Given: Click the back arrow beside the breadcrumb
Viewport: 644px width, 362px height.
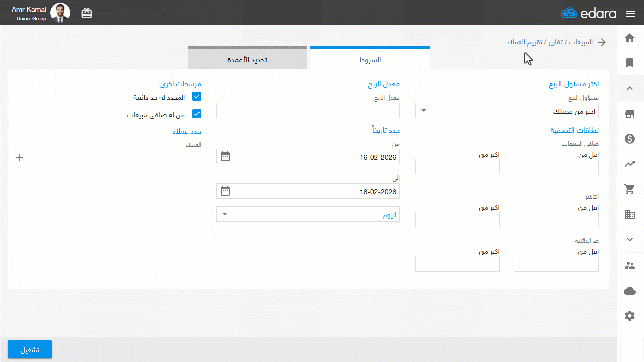Looking at the screenshot, I should [602, 42].
